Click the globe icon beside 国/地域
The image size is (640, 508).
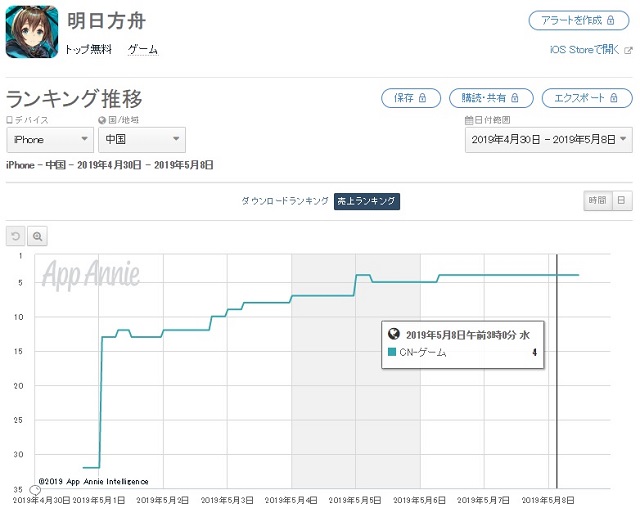tap(102, 120)
